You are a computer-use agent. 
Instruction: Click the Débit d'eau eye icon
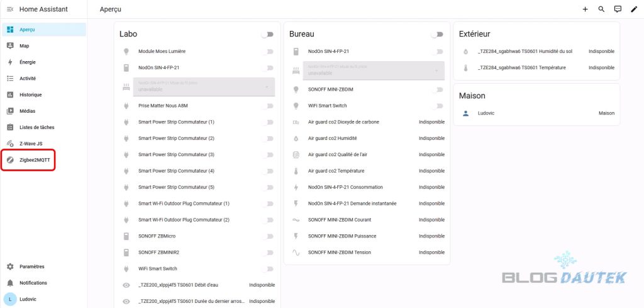[126, 285]
